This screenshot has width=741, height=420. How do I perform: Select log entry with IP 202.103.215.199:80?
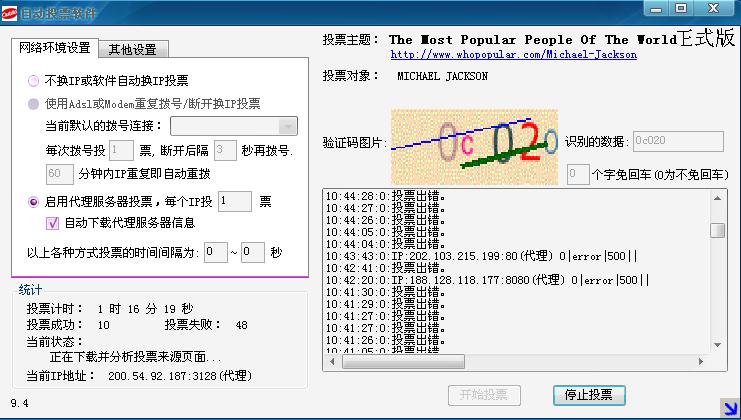(482, 256)
